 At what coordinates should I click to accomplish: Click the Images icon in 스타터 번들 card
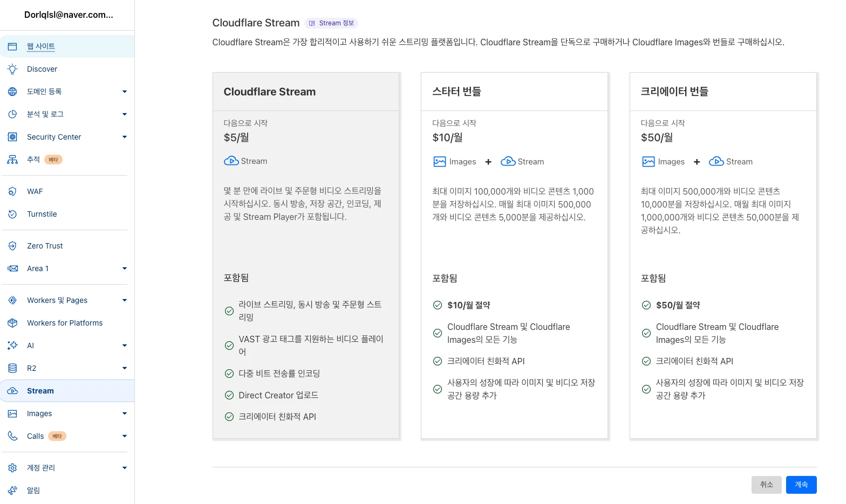click(x=440, y=162)
